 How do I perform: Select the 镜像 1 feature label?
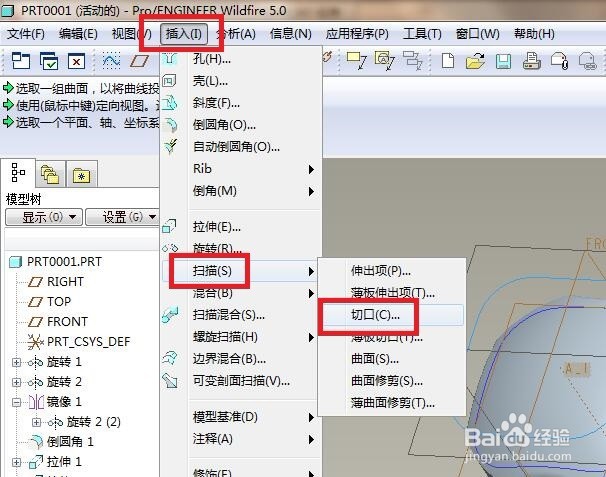coord(64,402)
